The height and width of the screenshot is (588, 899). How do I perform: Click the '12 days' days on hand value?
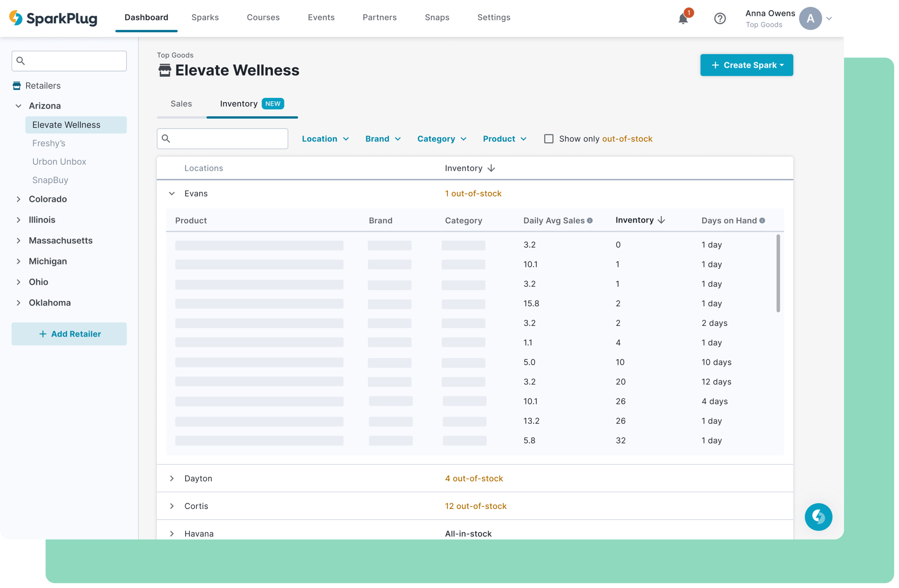716,382
